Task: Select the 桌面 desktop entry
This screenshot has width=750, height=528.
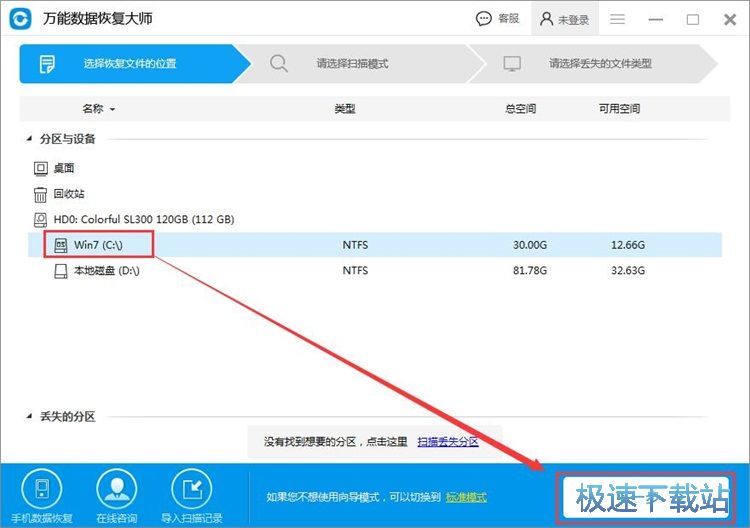Action: [64, 168]
